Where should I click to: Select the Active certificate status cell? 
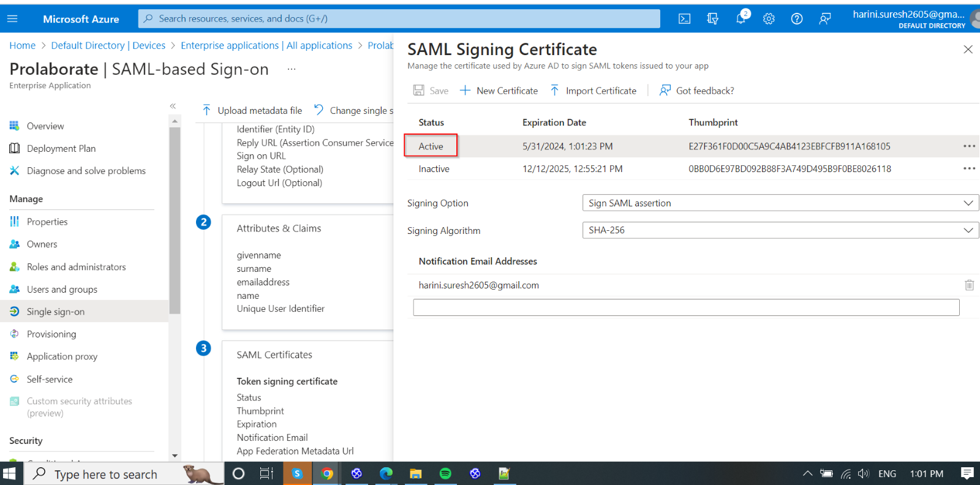431,146
